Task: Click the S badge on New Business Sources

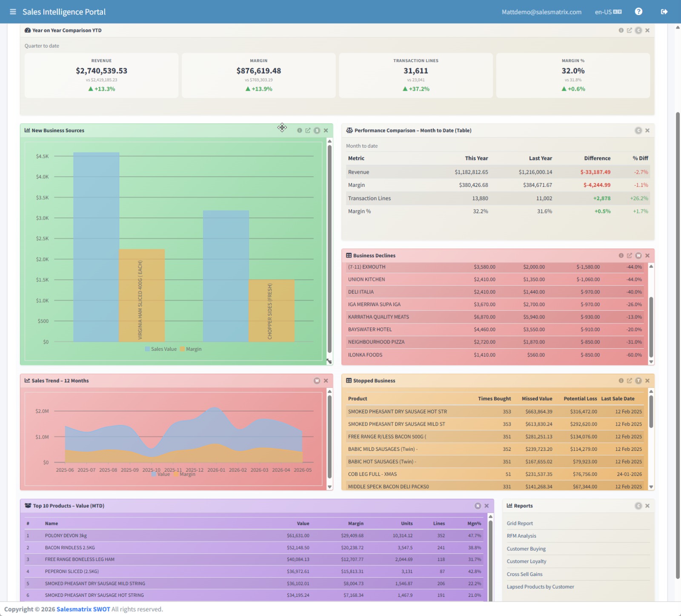Action: tap(317, 130)
